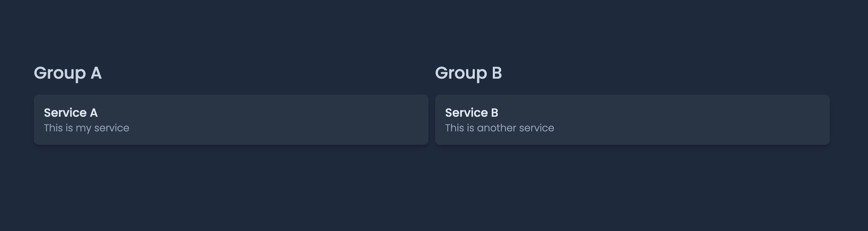Visit the link for Service A
868x231 pixels.
[x=231, y=120]
